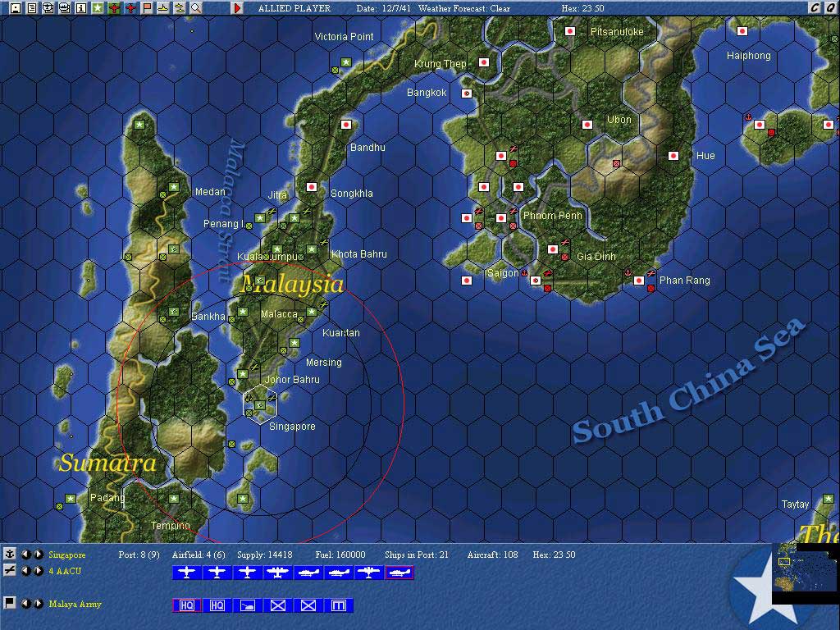The image size is (840, 630).
Task: Click the first stacked-computers toolbar icon
Action: coord(48,8)
